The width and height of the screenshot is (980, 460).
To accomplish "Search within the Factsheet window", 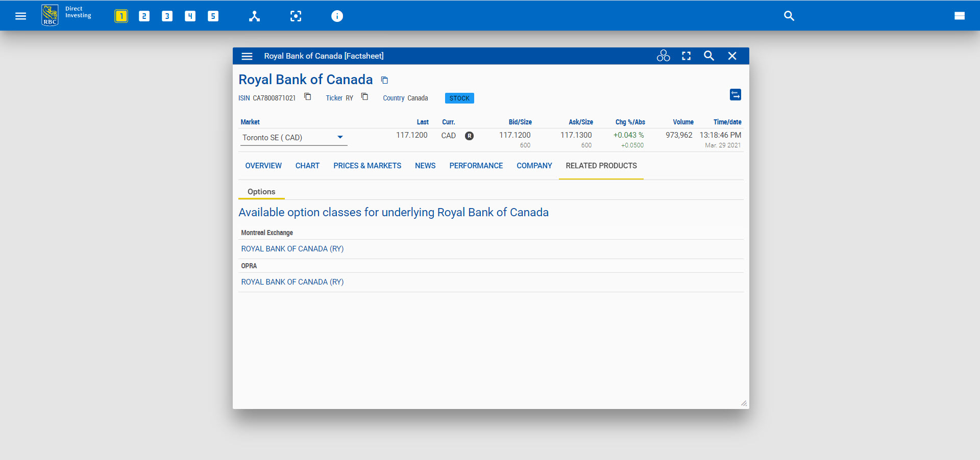I will pyautogui.click(x=709, y=56).
